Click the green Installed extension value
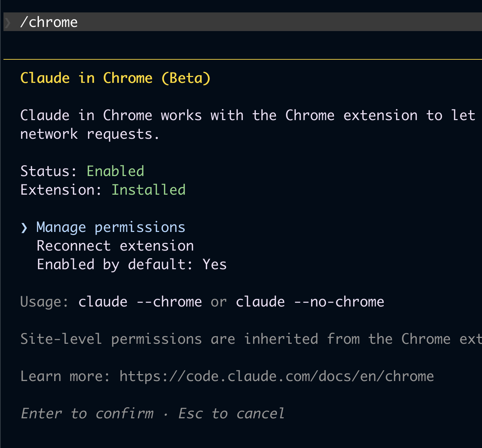Image resolution: width=482 pixels, height=448 pixels. [148, 190]
